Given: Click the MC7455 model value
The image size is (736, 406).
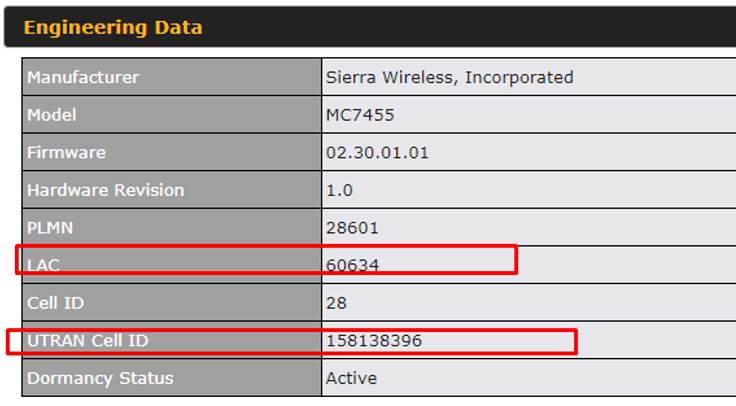Looking at the screenshot, I should [x=360, y=115].
